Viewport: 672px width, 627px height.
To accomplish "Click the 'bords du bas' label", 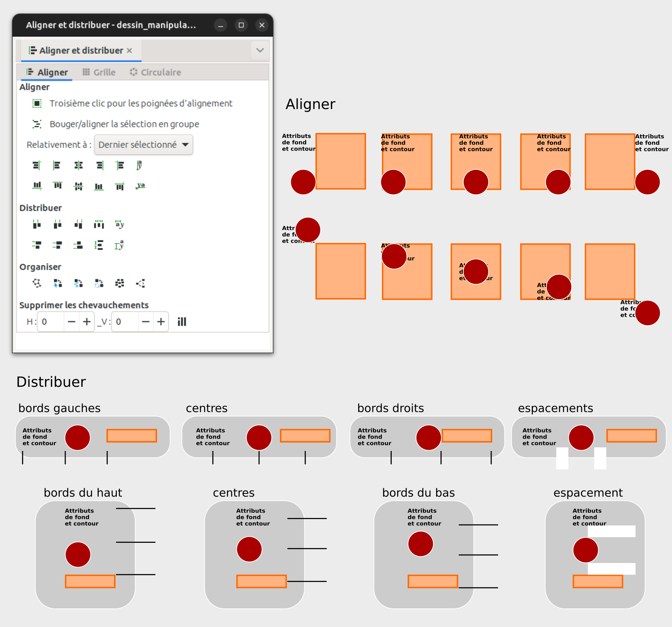I will pyautogui.click(x=418, y=493).
